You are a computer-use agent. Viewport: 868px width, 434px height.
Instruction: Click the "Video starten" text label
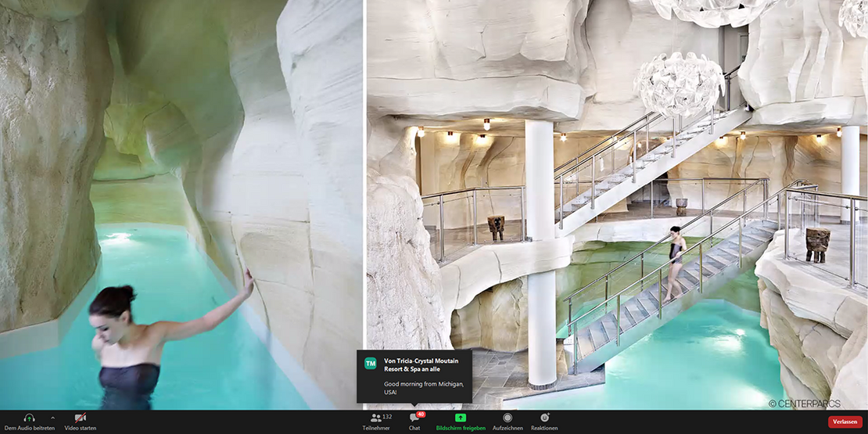81,429
